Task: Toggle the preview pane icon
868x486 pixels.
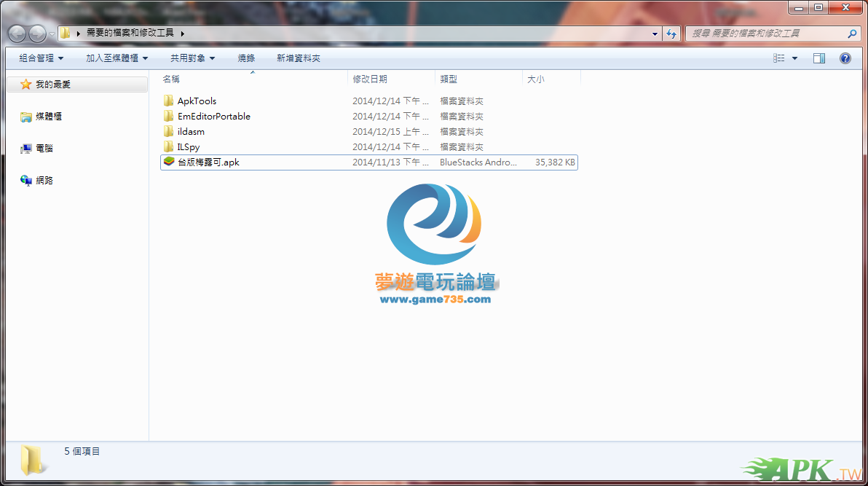Action: (x=819, y=58)
